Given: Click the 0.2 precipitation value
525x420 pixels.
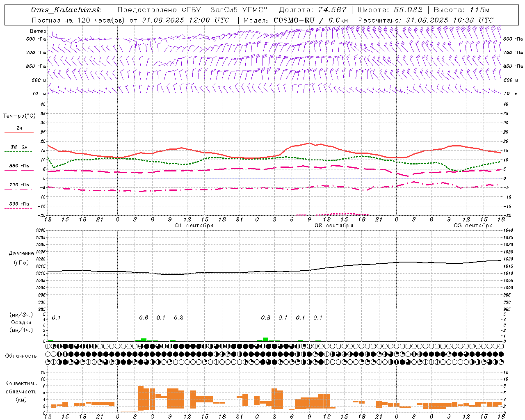Looking at the screenshot, I should [x=178, y=318].
